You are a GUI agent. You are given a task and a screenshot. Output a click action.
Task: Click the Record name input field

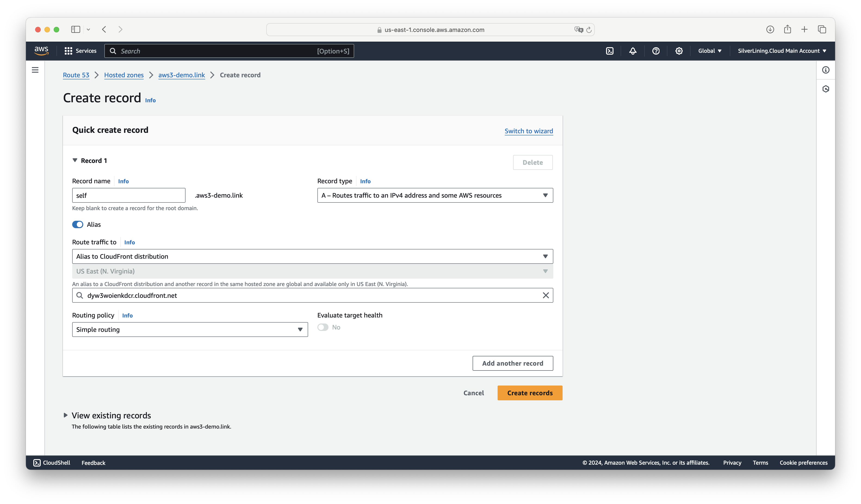128,196
